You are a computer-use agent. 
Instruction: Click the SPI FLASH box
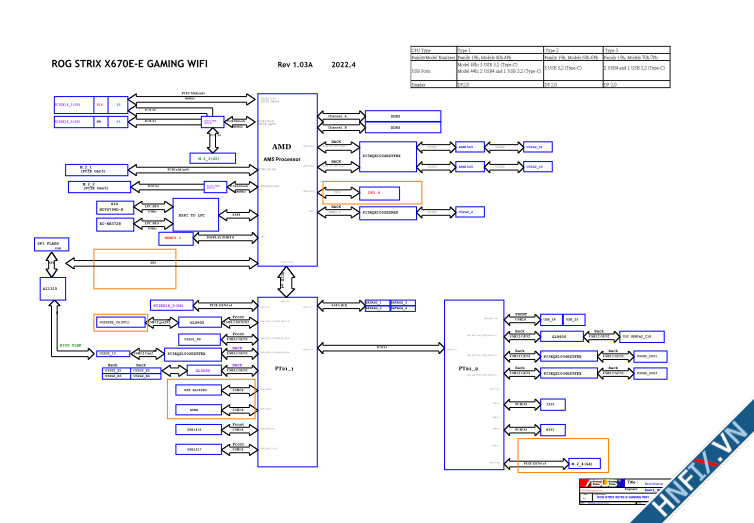(x=51, y=244)
